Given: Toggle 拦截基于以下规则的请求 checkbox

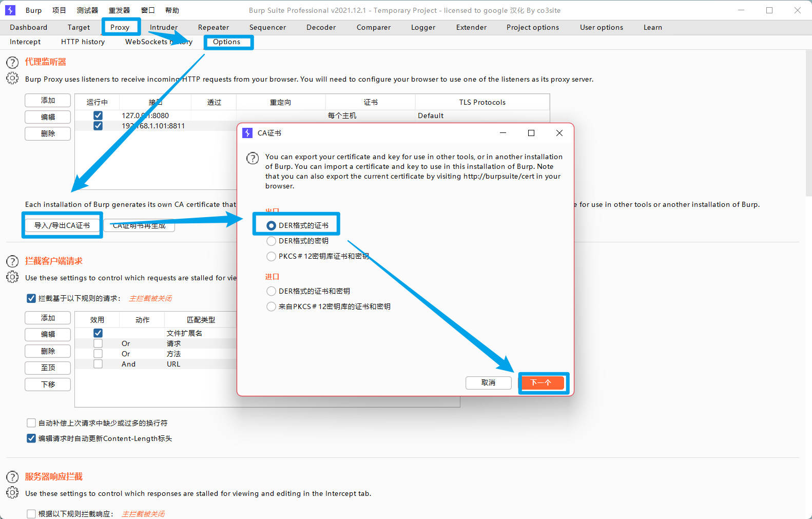Looking at the screenshot, I should (x=31, y=298).
